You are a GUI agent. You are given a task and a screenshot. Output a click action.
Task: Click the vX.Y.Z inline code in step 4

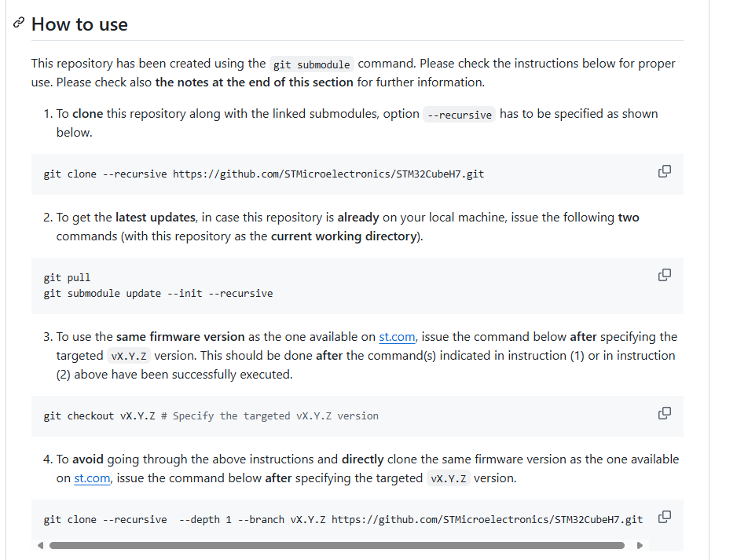(449, 479)
